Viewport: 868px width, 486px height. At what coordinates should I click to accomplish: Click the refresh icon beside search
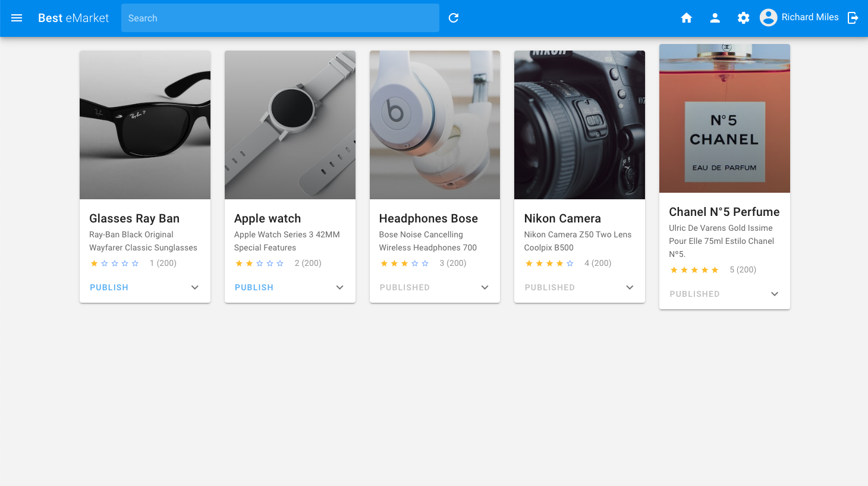[x=454, y=18]
